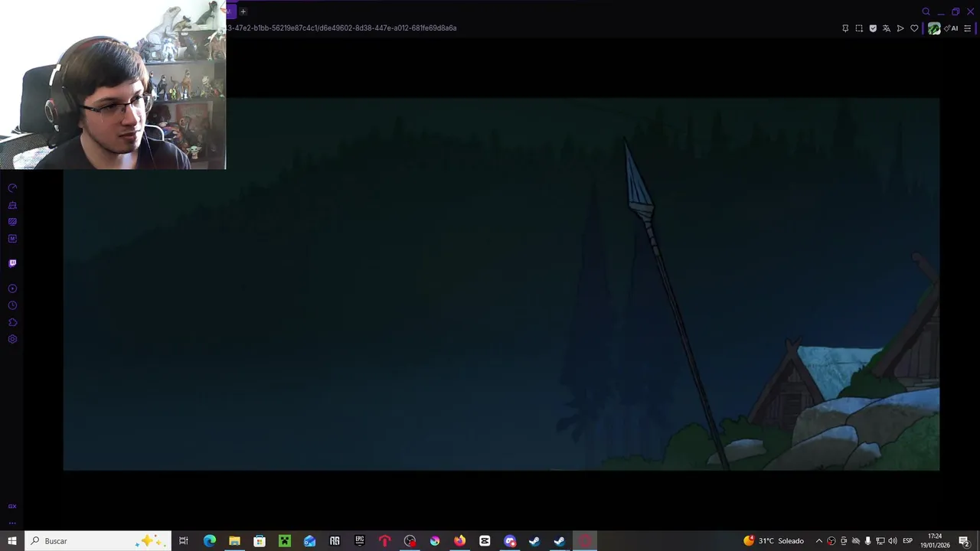This screenshot has height=551, width=980.
Task: Open the AI assistant button in toolbar
Action: point(952,28)
